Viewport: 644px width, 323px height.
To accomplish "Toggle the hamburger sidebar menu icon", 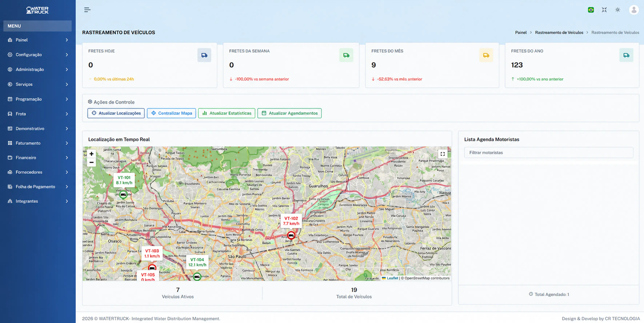I will pyautogui.click(x=87, y=10).
